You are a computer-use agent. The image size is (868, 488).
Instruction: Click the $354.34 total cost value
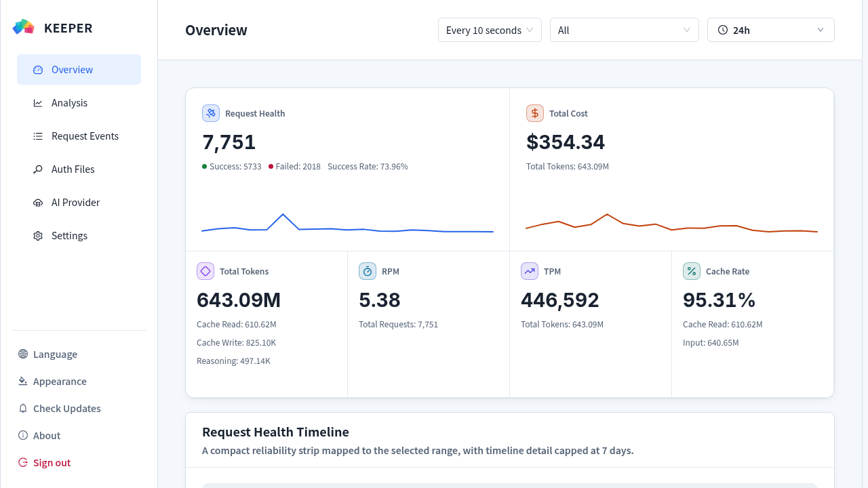566,142
